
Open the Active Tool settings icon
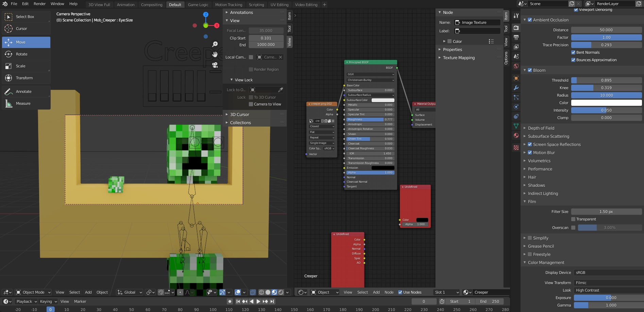(x=516, y=16)
